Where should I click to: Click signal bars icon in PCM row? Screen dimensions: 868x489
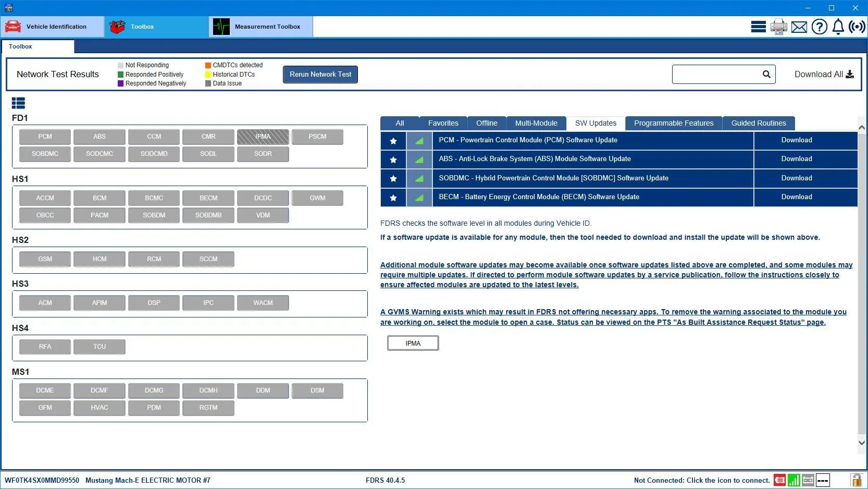(x=419, y=141)
